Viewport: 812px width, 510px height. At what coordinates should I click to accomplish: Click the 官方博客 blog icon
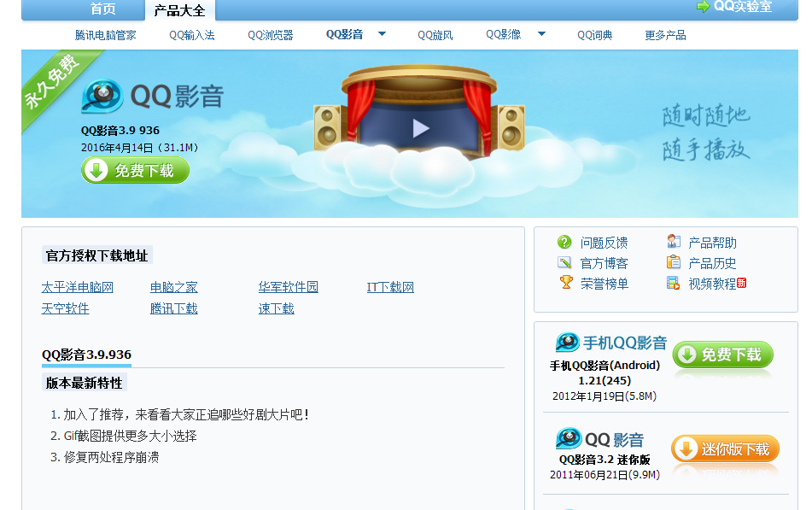point(564,263)
